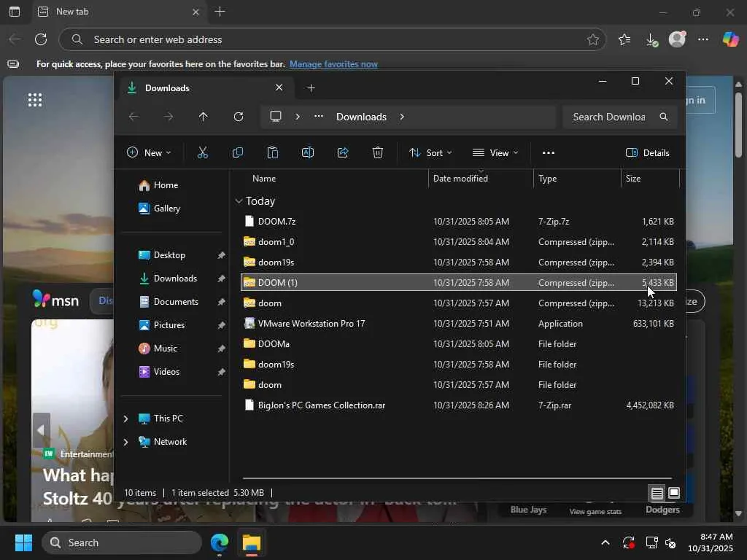
Task: Open the New dropdown menu
Action: (x=149, y=153)
